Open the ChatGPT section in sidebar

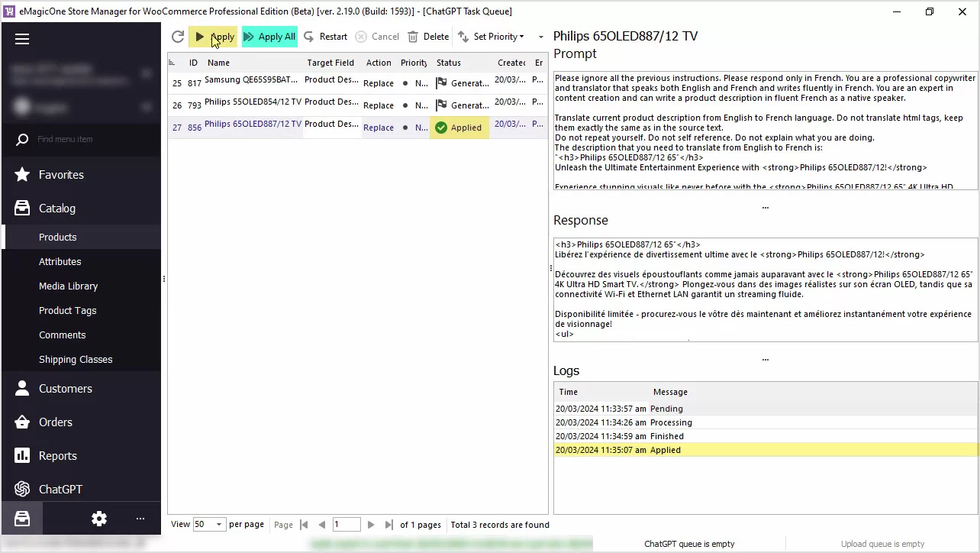60,489
